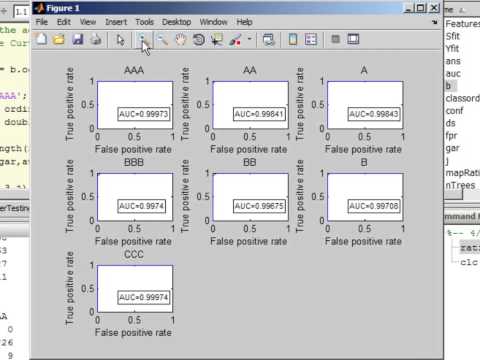Open the Tools menu
480x360 pixels.
tap(144, 22)
